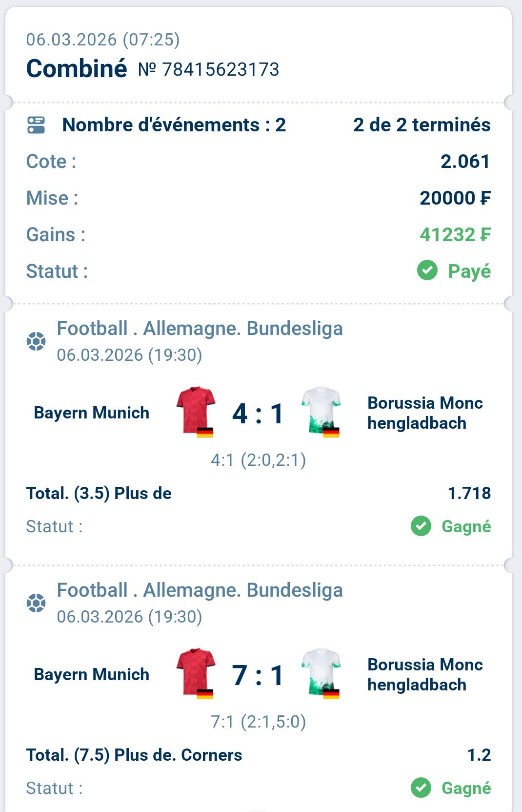The height and width of the screenshot is (812, 522).
Task: Click the Combiné bet type heading
Action: pyautogui.click(x=77, y=68)
